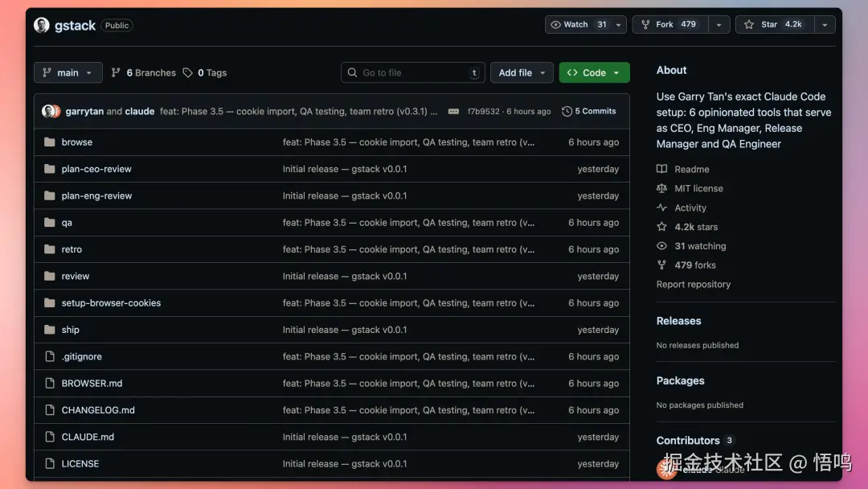Screen dimensions: 868x489
Task: Open the Add file dropdown
Action: click(x=522, y=72)
